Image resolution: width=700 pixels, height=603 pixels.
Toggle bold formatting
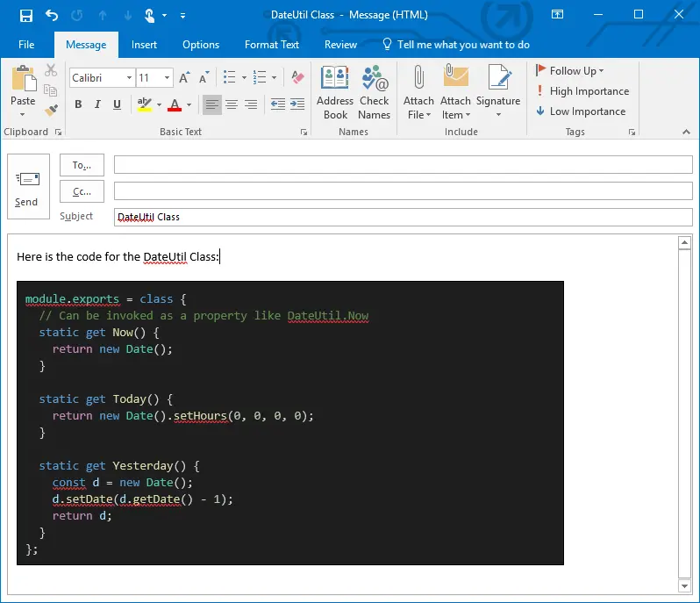(x=78, y=104)
